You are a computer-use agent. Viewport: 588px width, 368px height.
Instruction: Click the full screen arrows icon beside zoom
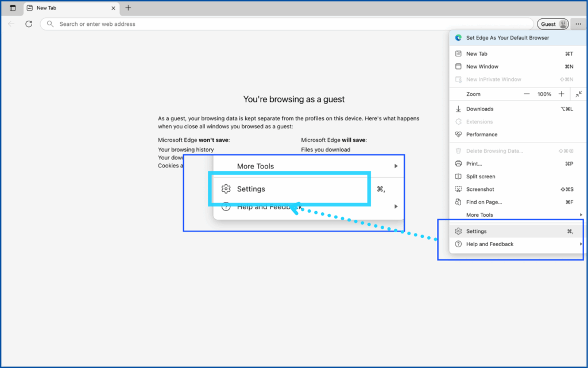[579, 94]
